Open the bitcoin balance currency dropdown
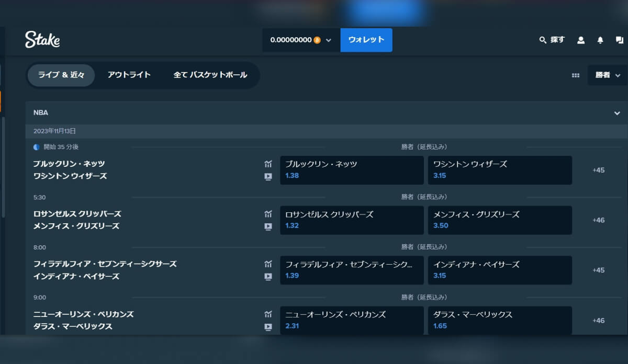 click(301, 40)
